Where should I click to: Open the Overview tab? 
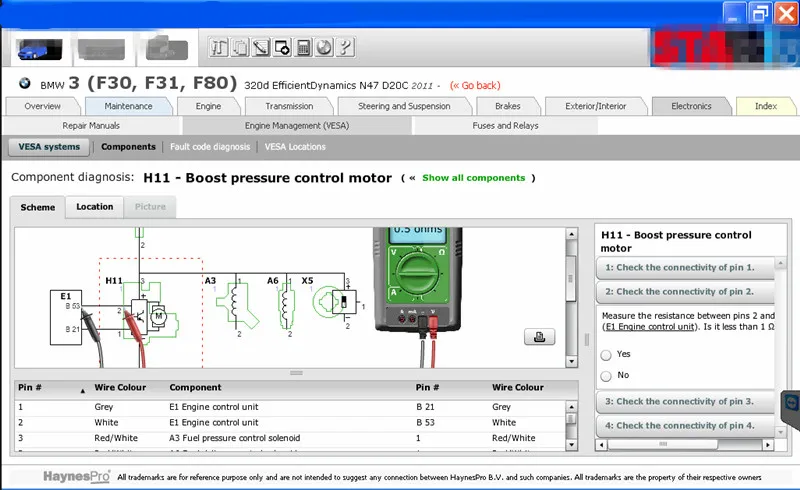pyautogui.click(x=42, y=106)
